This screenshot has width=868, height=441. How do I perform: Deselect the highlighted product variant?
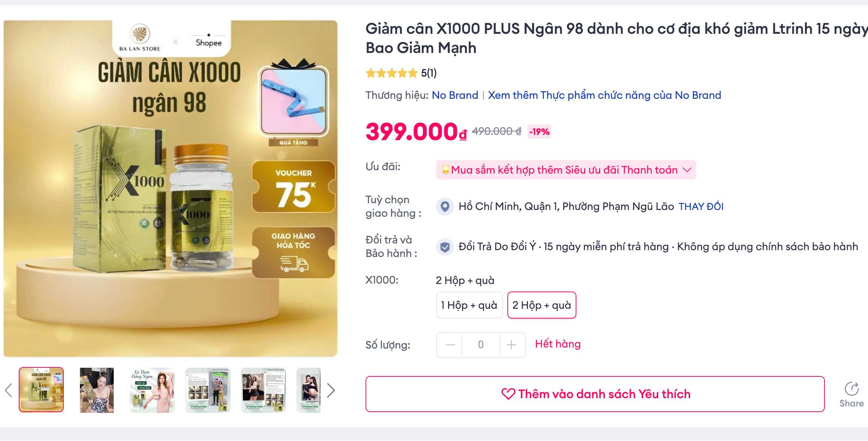click(x=542, y=305)
